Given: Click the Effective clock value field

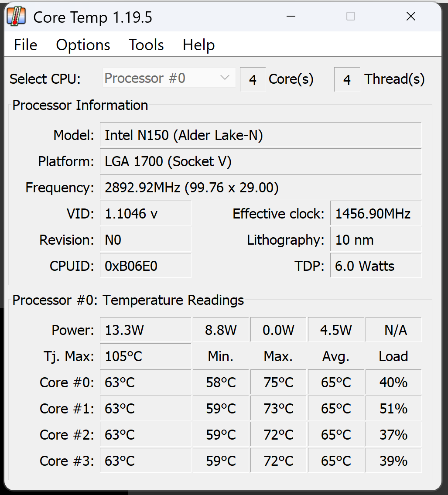Looking at the screenshot, I should 376,214.
